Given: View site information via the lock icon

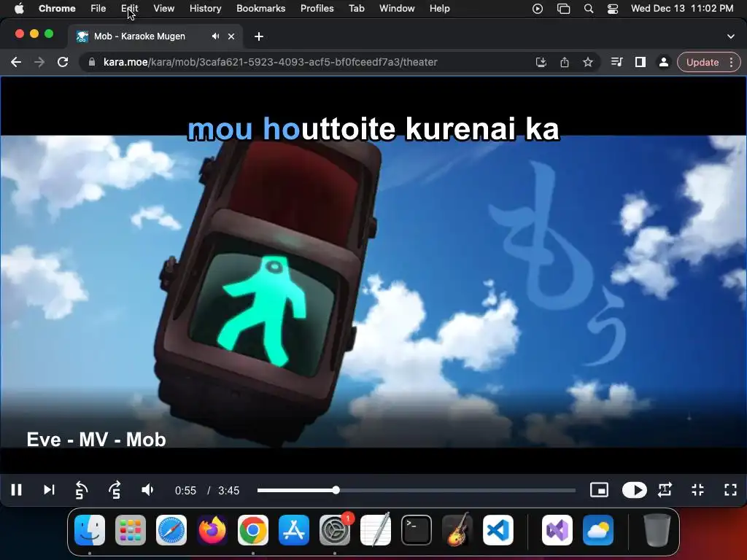Looking at the screenshot, I should [x=92, y=62].
